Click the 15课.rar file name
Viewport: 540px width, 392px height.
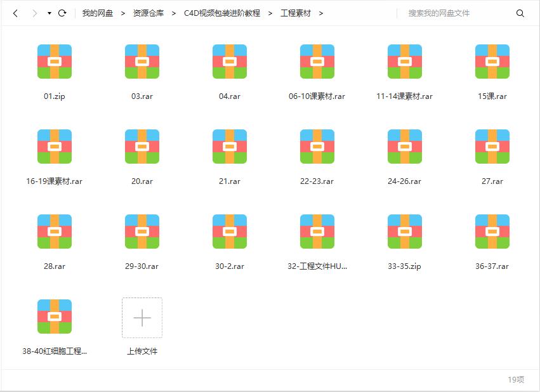(492, 96)
